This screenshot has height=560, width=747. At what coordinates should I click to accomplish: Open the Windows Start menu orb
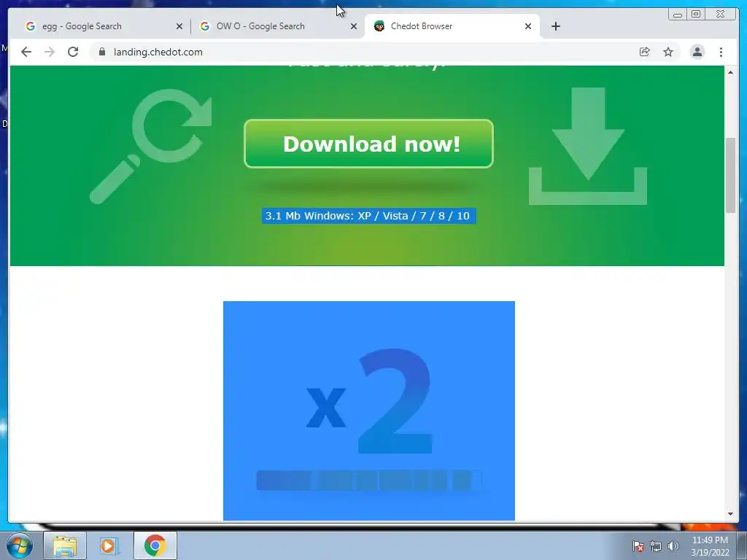20,545
